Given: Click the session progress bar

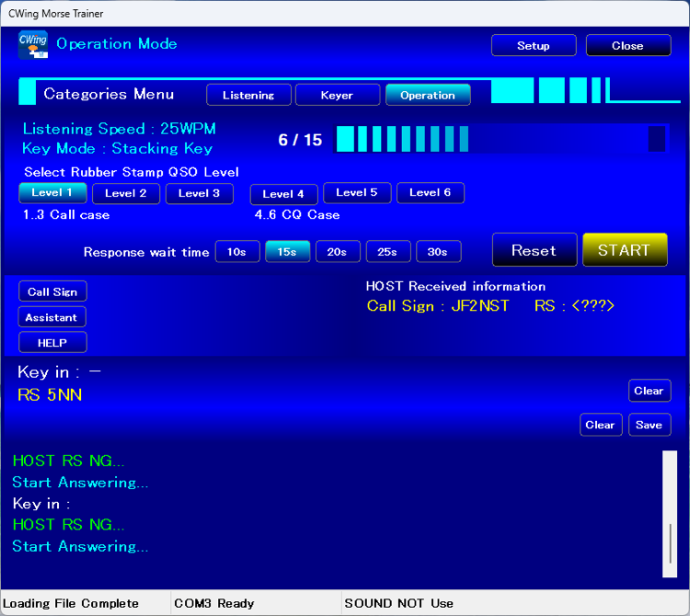Looking at the screenshot, I should (x=500, y=139).
